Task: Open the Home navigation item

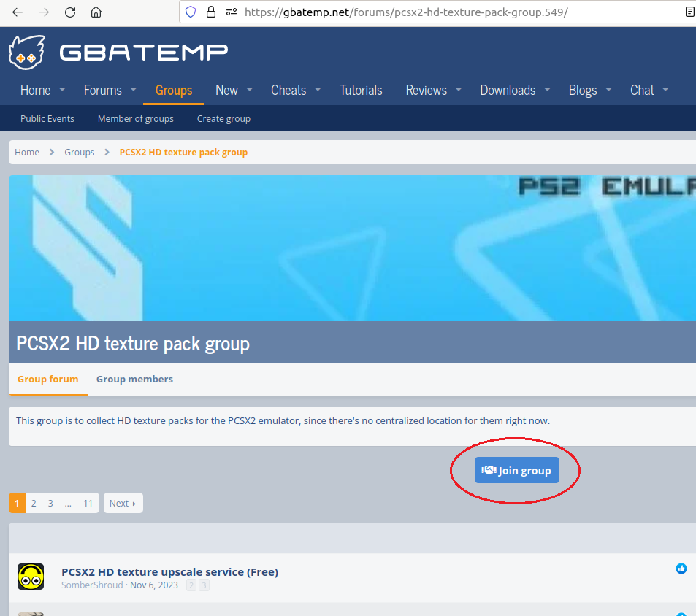Action: pyautogui.click(x=36, y=90)
